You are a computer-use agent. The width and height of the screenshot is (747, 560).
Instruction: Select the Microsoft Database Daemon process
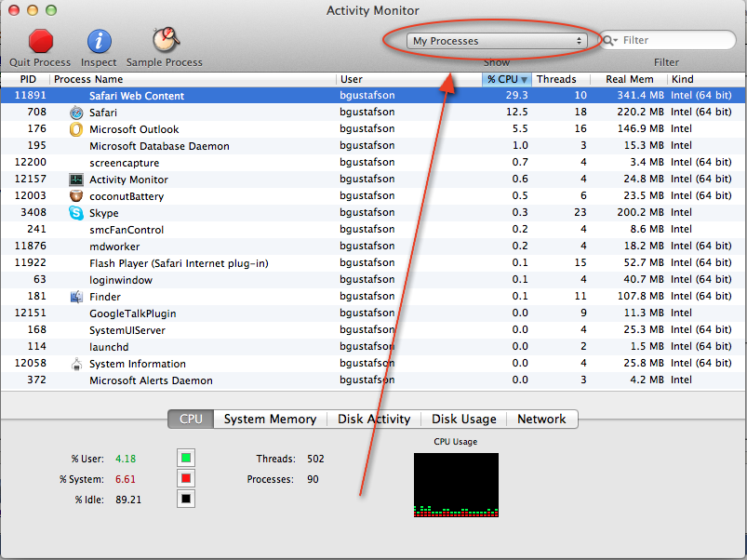click(374, 146)
